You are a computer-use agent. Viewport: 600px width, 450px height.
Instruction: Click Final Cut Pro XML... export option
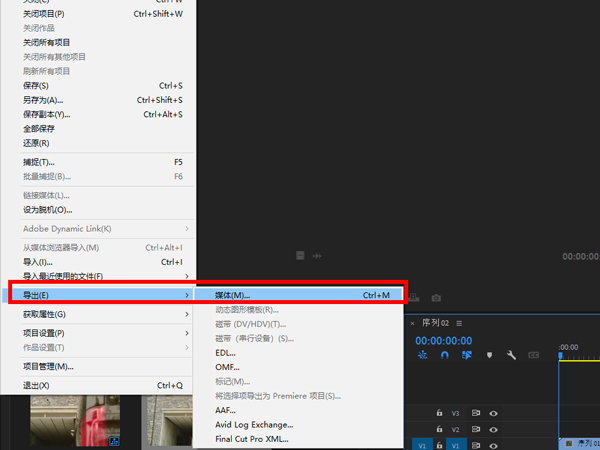click(x=251, y=438)
